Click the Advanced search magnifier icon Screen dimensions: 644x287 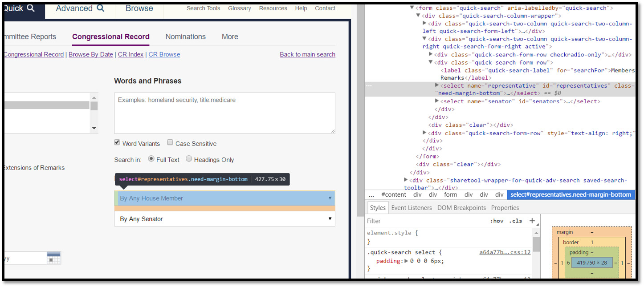(101, 8)
